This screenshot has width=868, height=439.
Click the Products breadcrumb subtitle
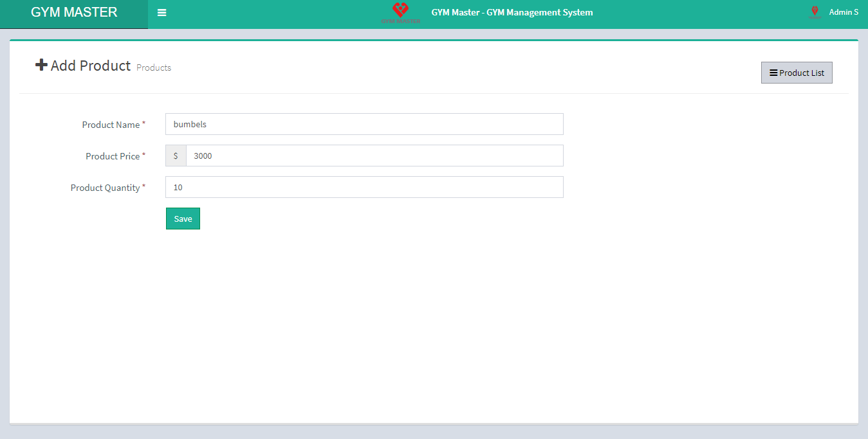click(154, 67)
